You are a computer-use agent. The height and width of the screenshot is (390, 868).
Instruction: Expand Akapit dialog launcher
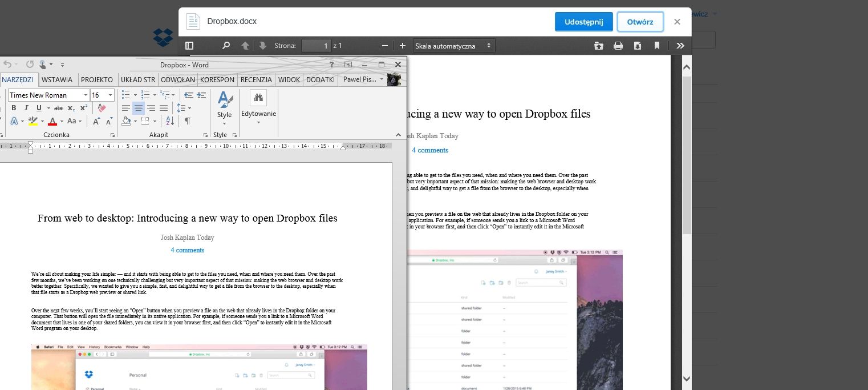point(206,135)
